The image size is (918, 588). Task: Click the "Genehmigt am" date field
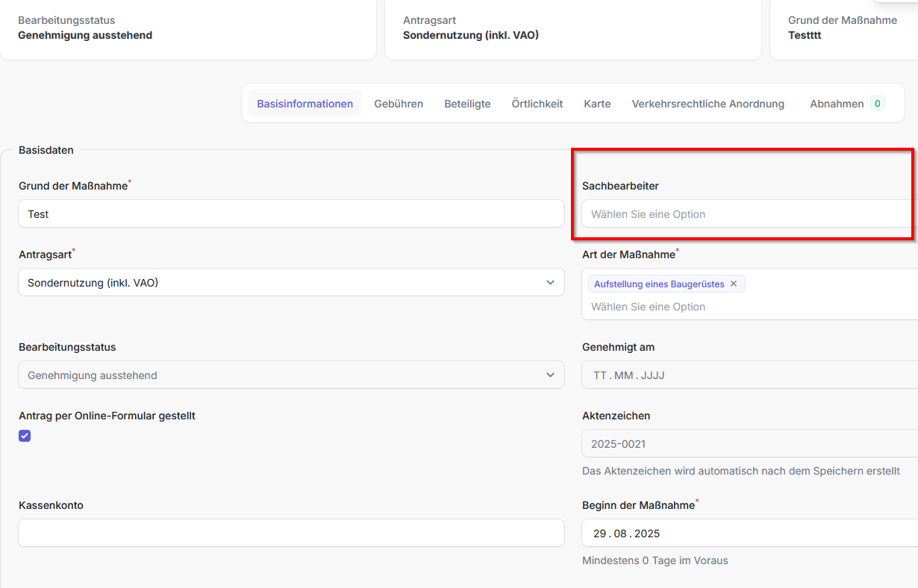[746, 375]
